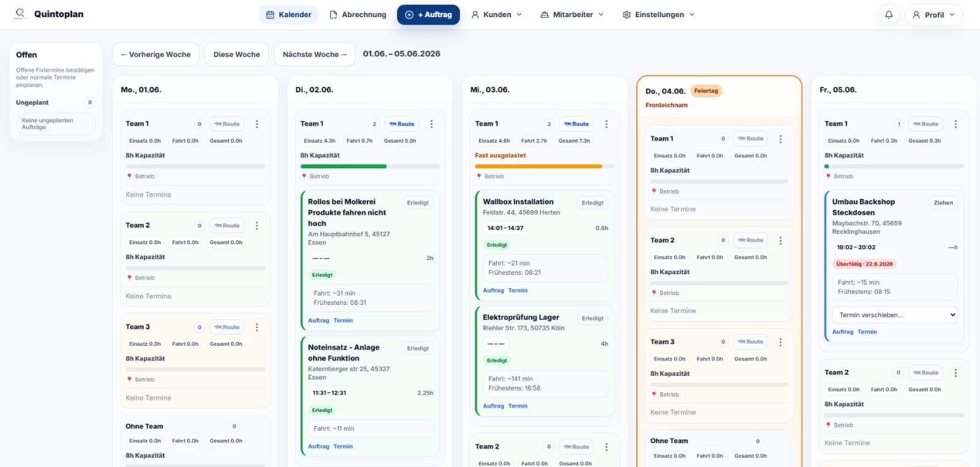This screenshot has width=980, height=467.
Task: Create a new order with + Auftrag
Action: 428,15
